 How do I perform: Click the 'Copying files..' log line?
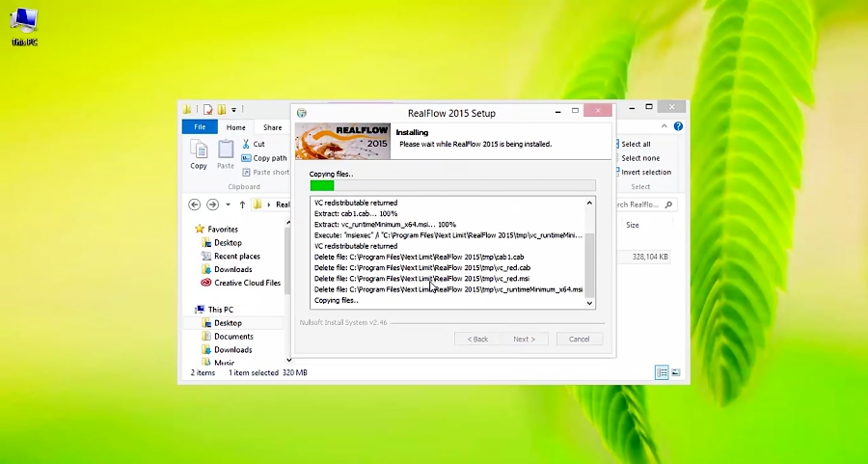(x=336, y=300)
